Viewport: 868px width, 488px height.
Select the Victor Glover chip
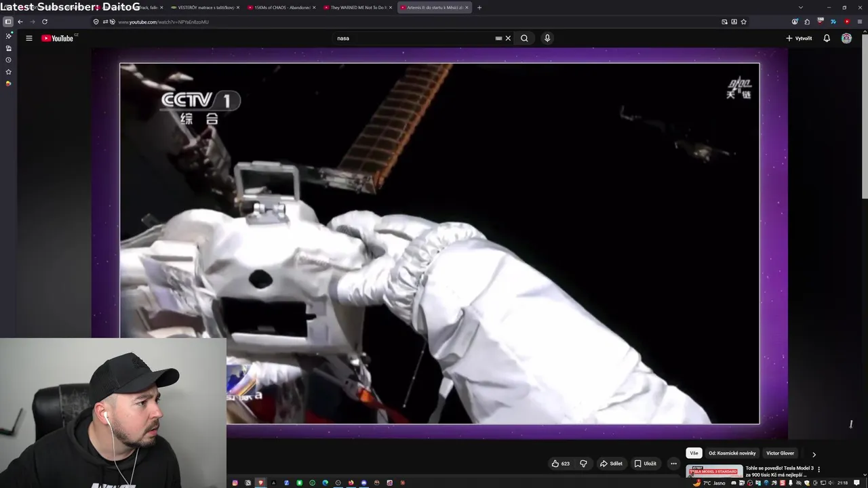coord(780,453)
